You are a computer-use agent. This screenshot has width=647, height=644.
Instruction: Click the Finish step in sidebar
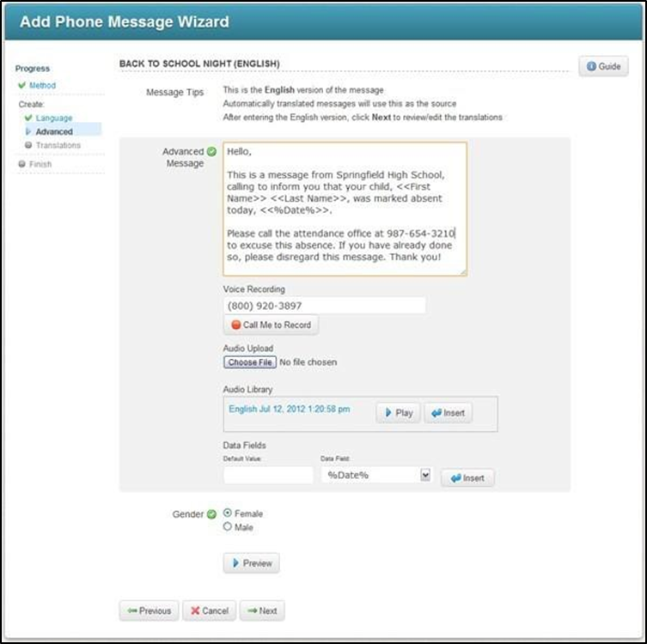click(40, 164)
